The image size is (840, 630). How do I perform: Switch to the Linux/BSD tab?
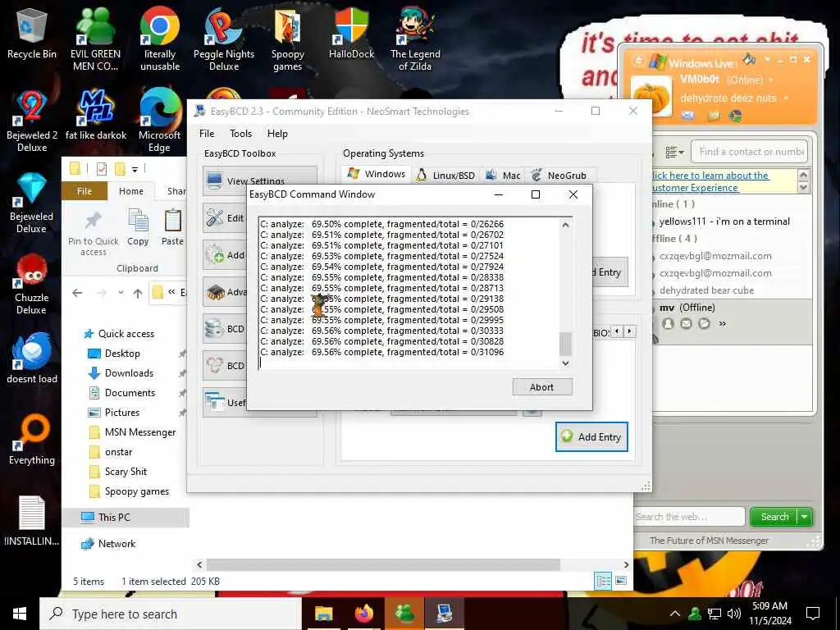click(445, 176)
